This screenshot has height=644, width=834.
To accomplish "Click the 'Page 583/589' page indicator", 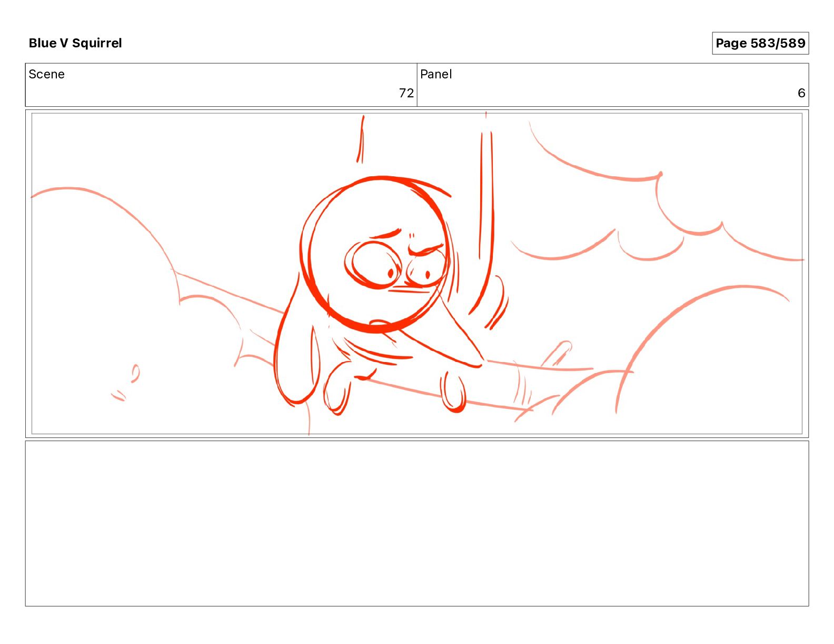I will 760,43.
